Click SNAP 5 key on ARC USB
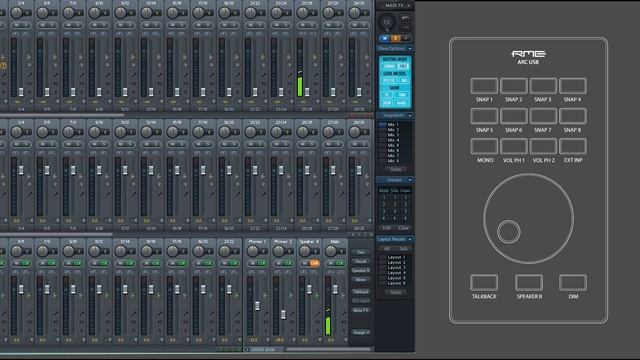Image resolution: width=640 pixels, height=360 pixels. [484, 116]
